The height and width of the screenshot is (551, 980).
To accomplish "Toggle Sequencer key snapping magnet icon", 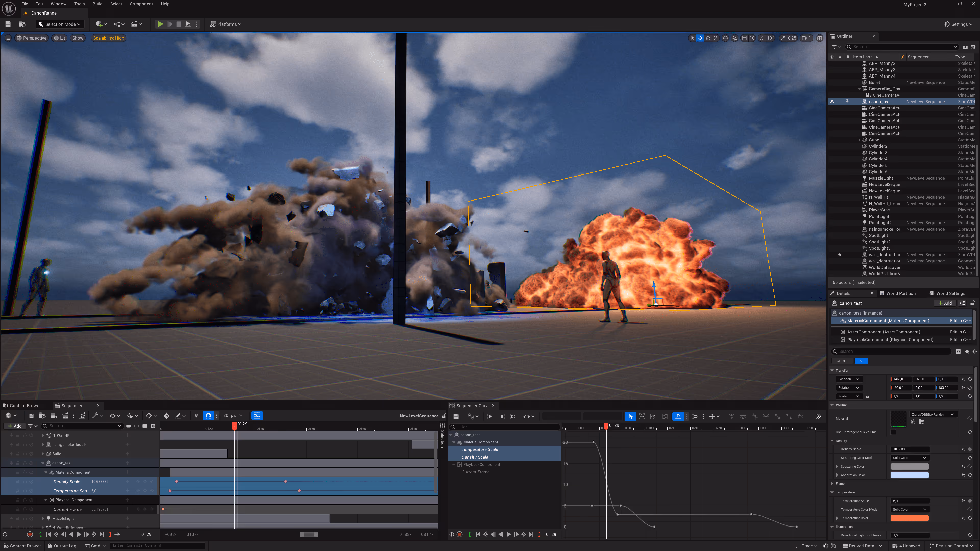I will [x=209, y=416].
